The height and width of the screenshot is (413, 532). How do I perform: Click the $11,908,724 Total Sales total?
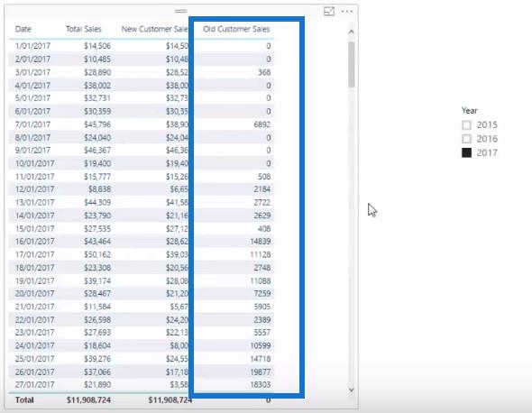[x=88, y=400]
